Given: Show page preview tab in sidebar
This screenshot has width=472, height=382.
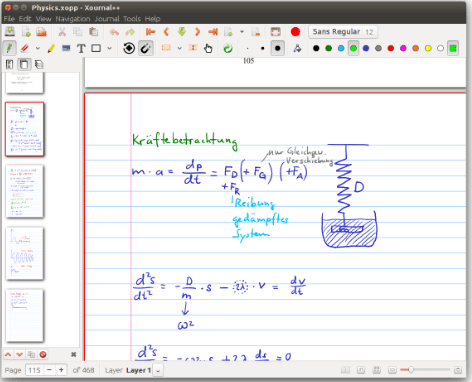Looking at the screenshot, I should tap(24, 64).
